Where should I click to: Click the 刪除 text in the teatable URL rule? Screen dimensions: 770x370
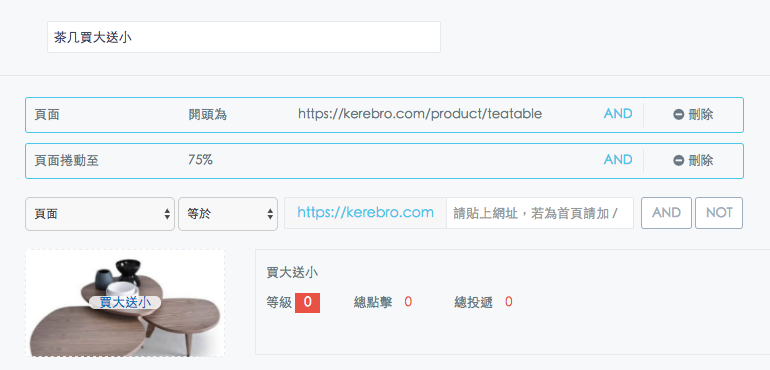point(701,115)
